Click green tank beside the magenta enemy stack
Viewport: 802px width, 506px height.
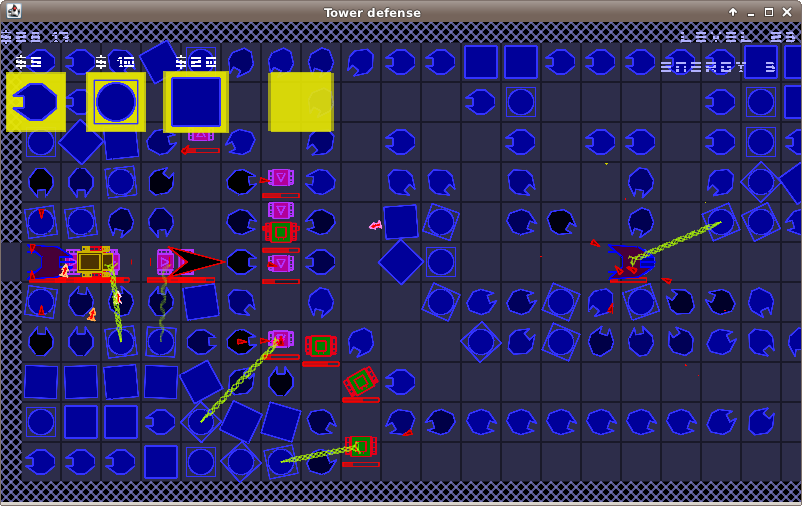[281, 232]
